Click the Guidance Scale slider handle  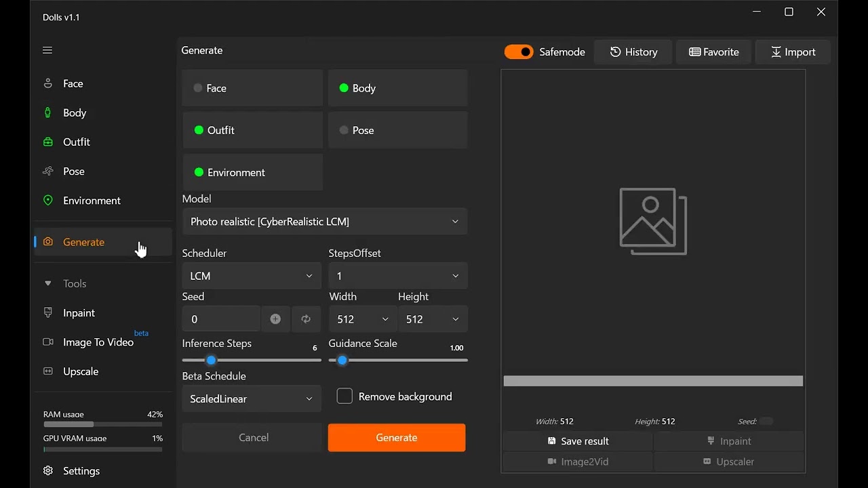pos(342,360)
